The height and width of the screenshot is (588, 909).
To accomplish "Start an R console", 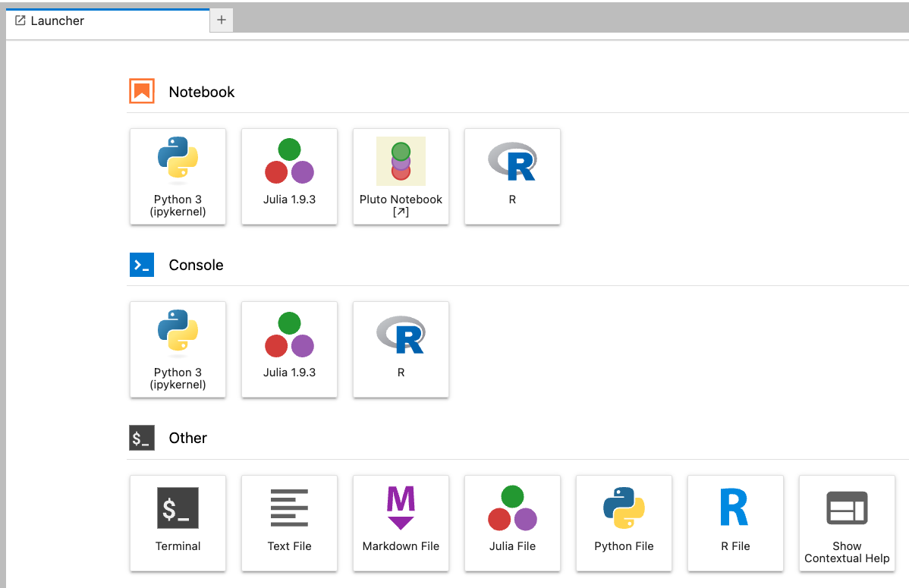I will [x=401, y=349].
